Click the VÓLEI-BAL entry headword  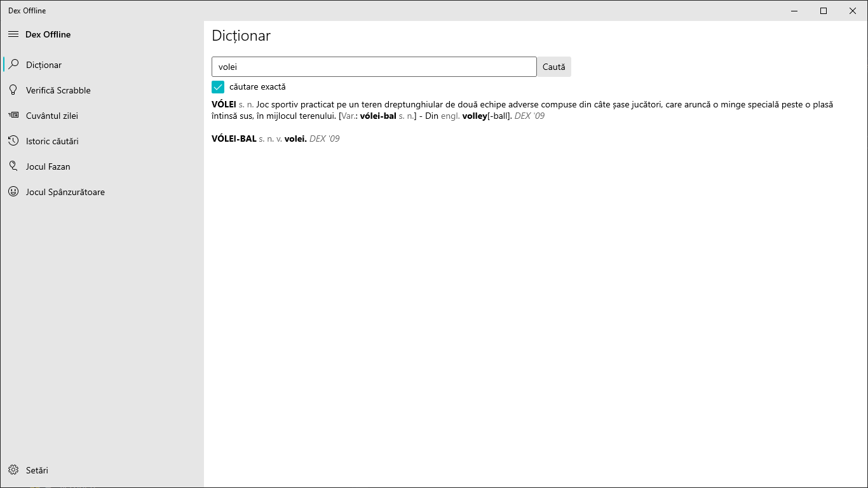pyautogui.click(x=234, y=139)
